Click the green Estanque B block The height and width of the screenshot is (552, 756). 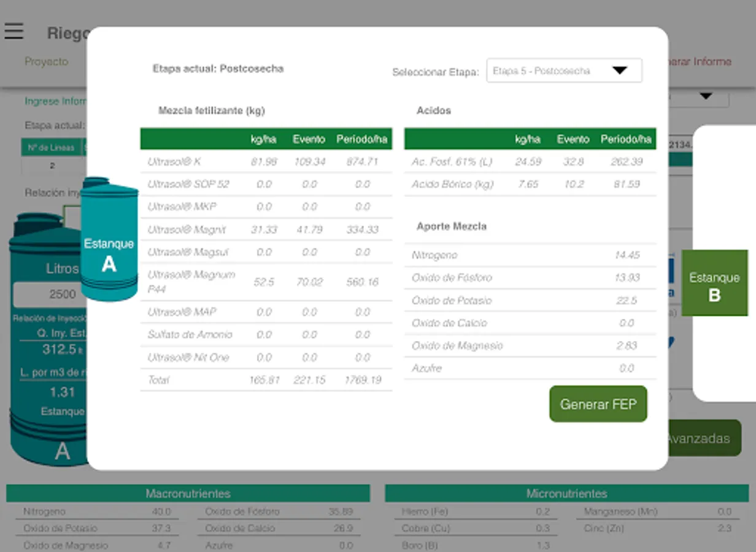pos(714,283)
